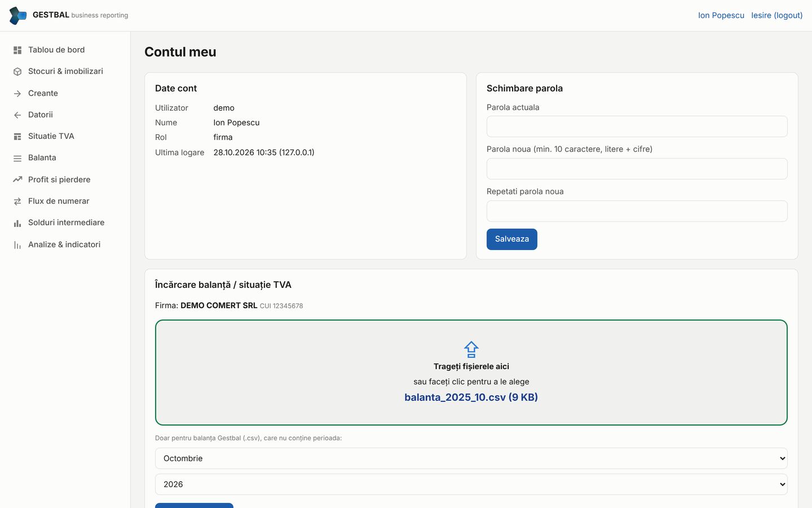Screen dimensions: 812x508
Task: Open Flux de numerar
Action: [x=65, y=201]
